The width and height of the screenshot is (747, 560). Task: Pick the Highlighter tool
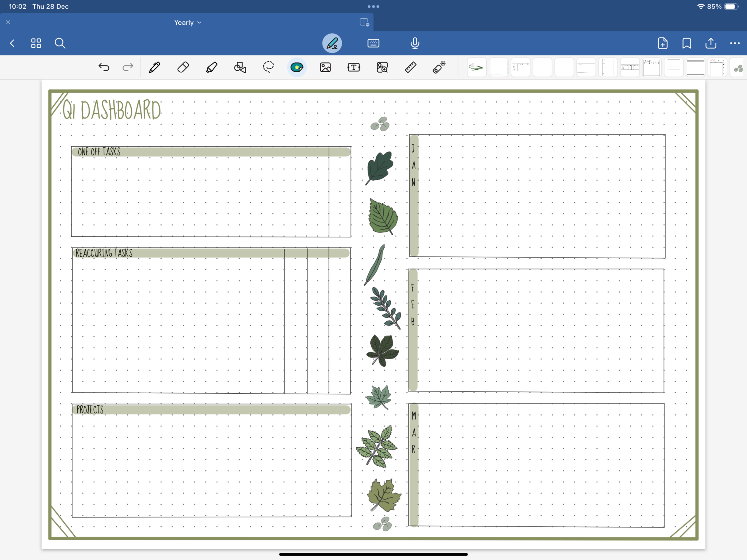tap(211, 67)
